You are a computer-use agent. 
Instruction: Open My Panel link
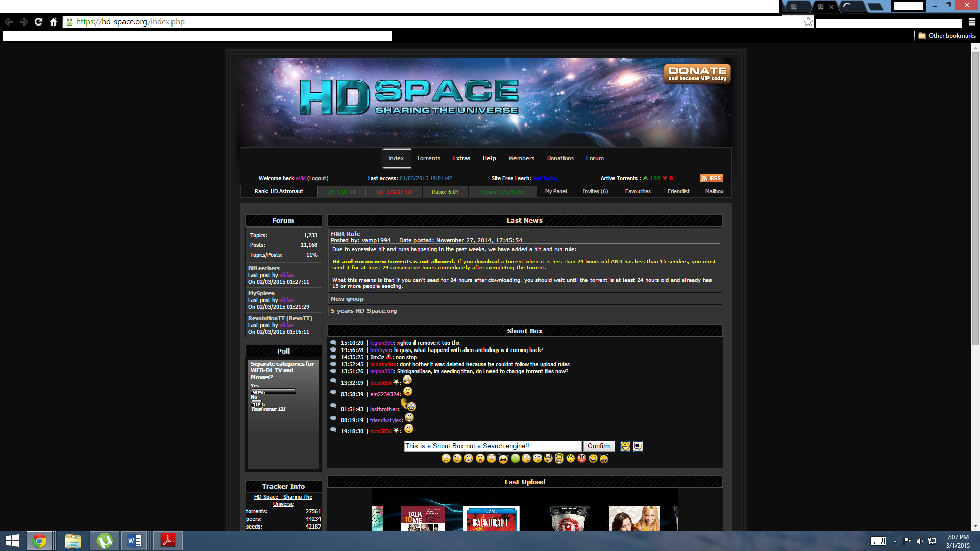point(556,191)
